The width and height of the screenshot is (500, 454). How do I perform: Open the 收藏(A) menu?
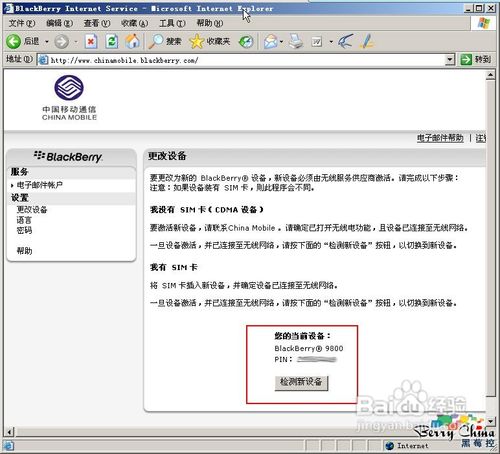tap(134, 23)
